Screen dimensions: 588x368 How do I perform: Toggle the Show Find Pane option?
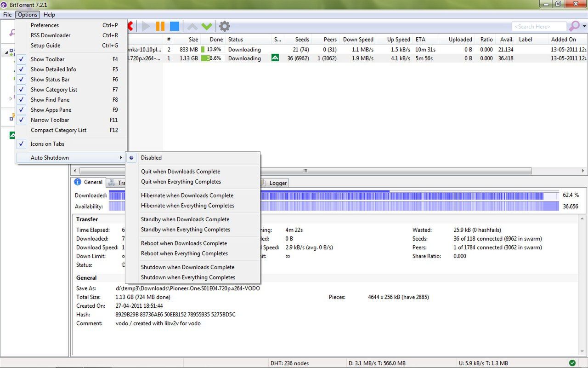tap(71, 99)
